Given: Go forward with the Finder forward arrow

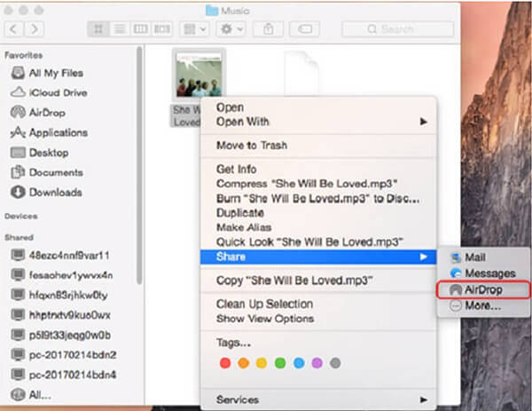Looking at the screenshot, I should [34, 29].
